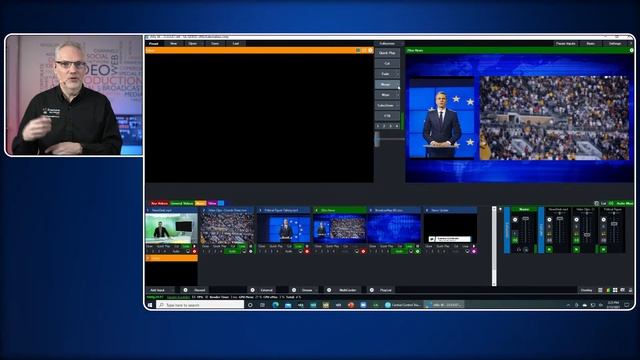This screenshot has height=360, width=640.
Task: Select the BroadcastNet BG input thumbnail
Action: 394,229
